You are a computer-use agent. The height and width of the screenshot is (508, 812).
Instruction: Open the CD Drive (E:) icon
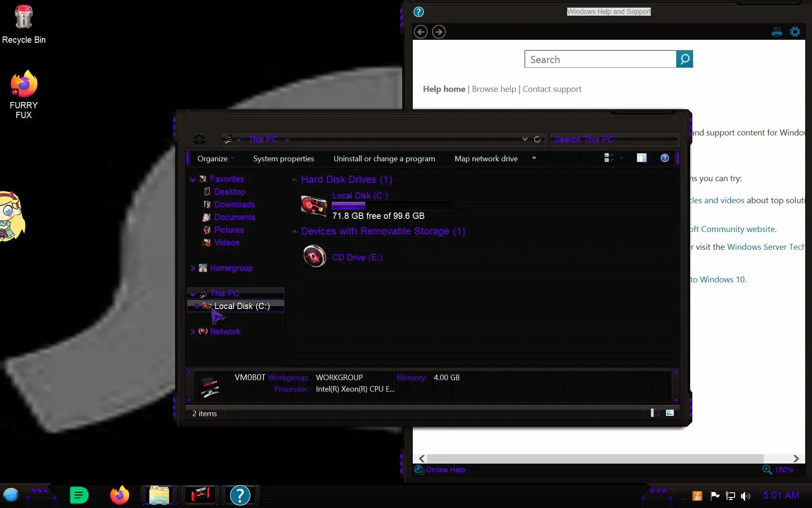314,257
